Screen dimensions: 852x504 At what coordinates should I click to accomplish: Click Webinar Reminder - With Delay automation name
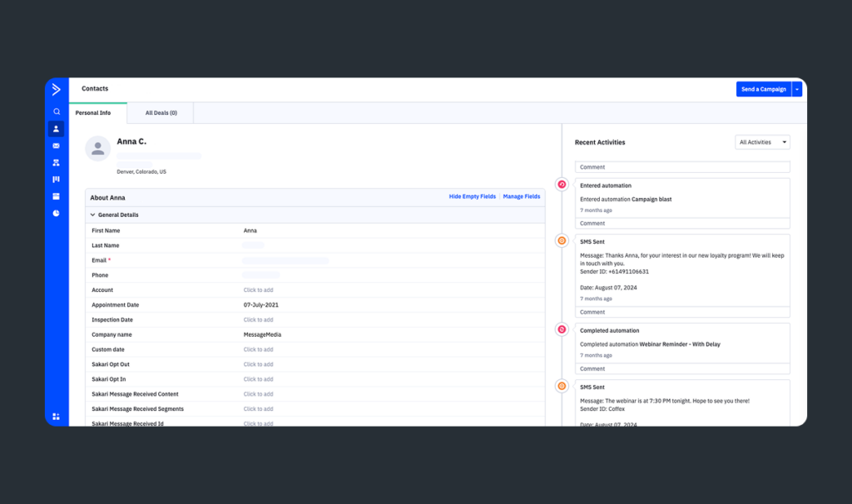click(x=680, y=344)
